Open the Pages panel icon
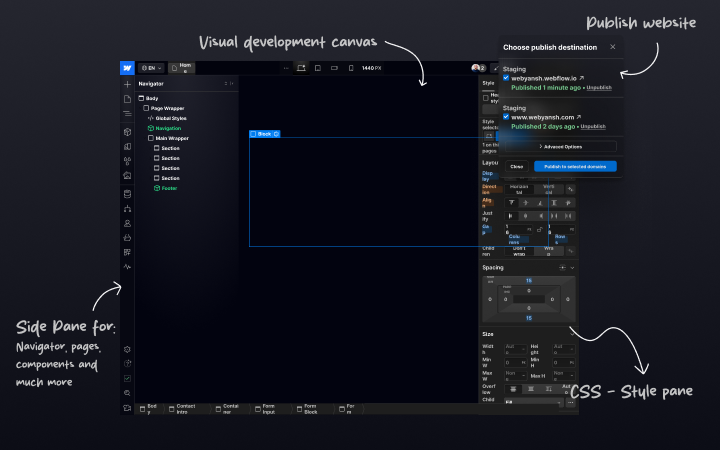Screen dimensions: 720x450 coord(127,99)
